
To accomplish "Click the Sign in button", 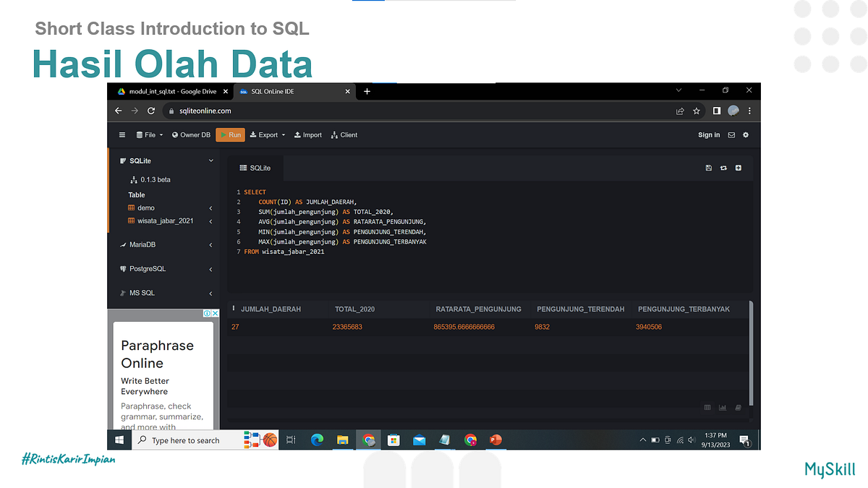I will [x=709, y=134].
